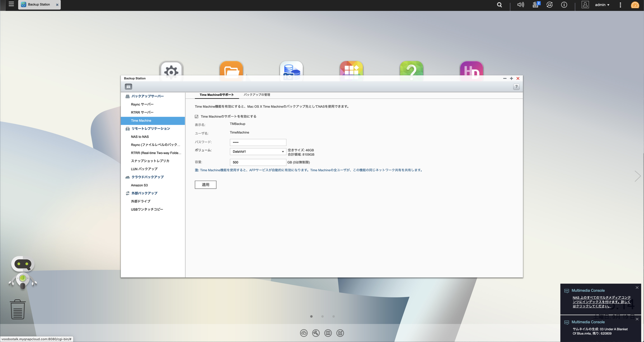The image size is (644, 342).
Task: Collapse the リモートレプリケーション section
Action: (150, 129)
